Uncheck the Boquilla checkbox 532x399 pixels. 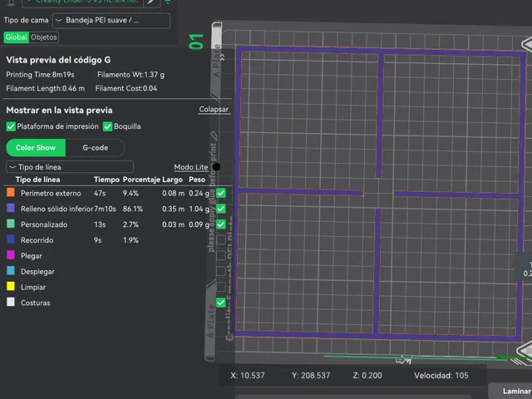tap(107, 126)
